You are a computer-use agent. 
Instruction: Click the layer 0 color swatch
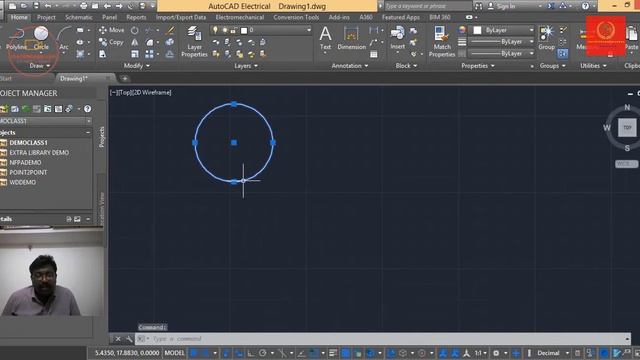pos(244,30)
